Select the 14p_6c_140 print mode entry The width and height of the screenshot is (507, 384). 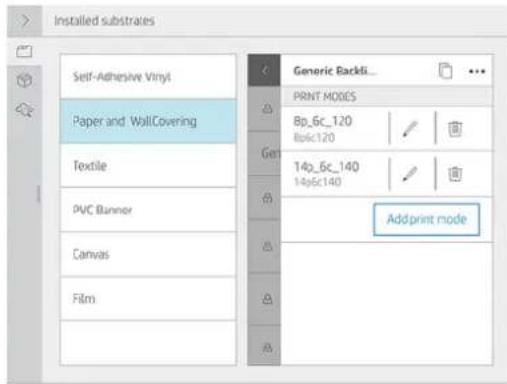[334, 174]
